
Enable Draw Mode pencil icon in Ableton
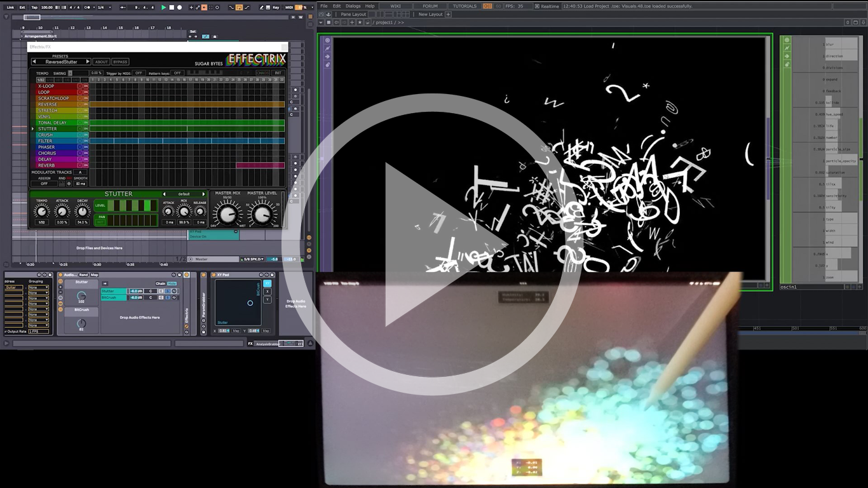tap(261, 8)
